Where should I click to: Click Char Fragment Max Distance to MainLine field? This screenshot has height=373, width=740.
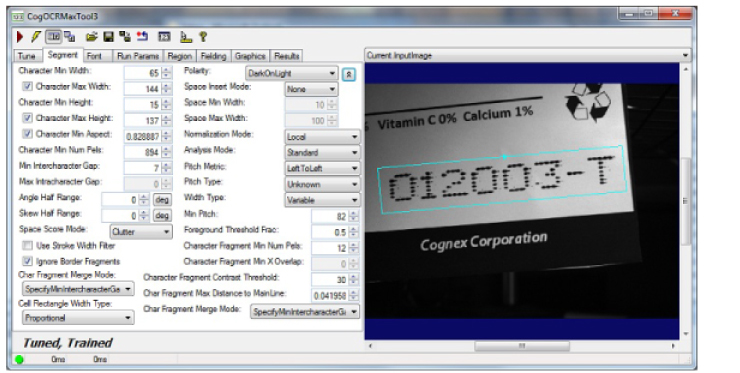click(330, 296)
